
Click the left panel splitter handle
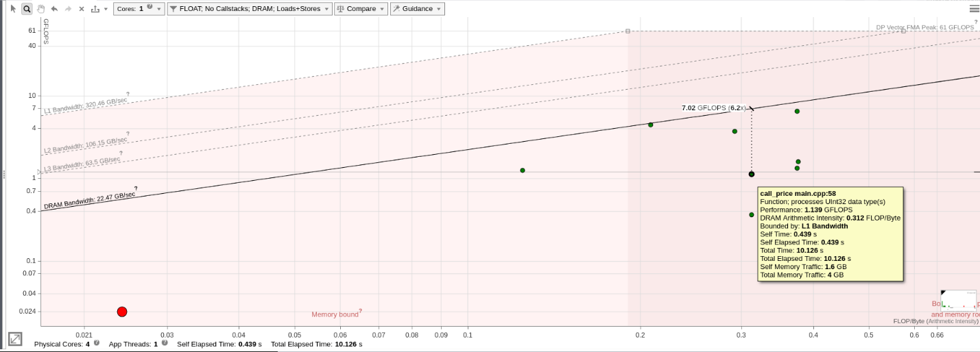click(x=3, y=175)
